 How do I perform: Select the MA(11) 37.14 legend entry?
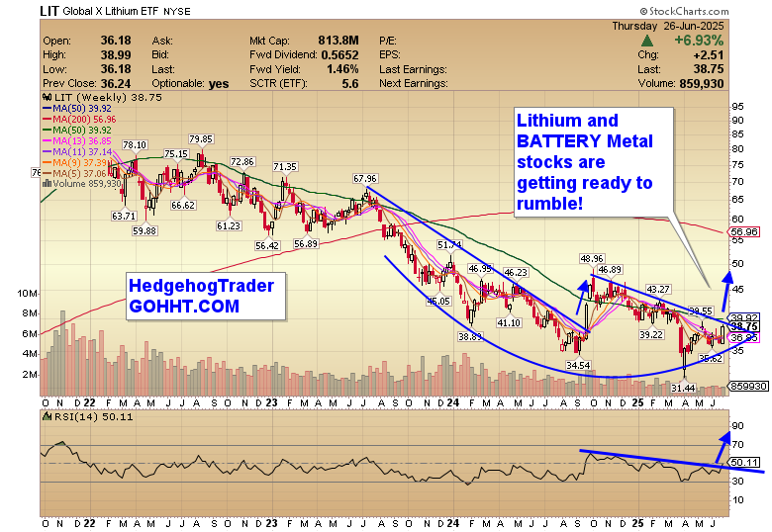pos(77,151)
